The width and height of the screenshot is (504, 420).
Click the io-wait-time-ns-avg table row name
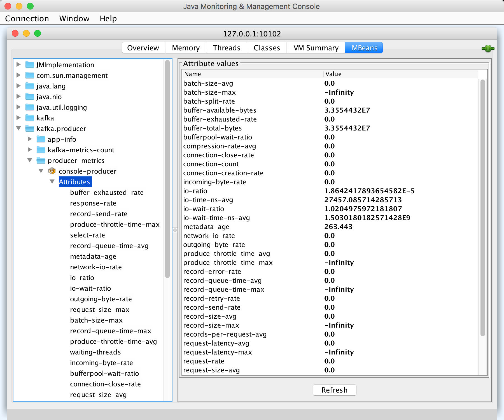[x=216, y=218]
